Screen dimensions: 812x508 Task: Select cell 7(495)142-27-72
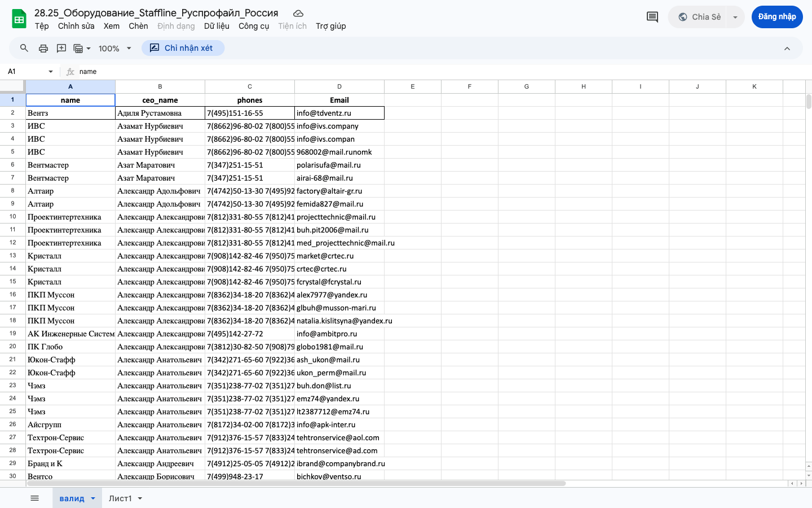click(250, 334)
